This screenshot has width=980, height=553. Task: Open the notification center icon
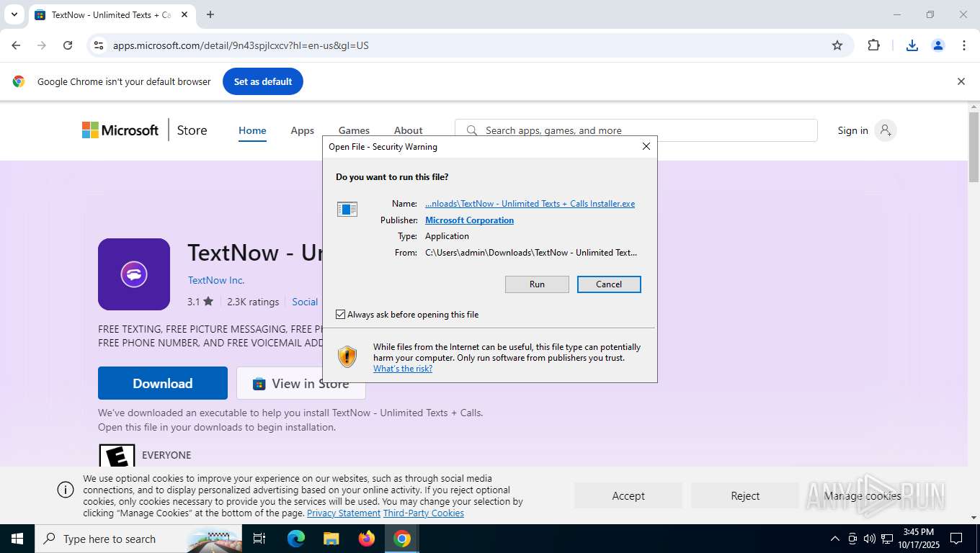coord(956,539)
